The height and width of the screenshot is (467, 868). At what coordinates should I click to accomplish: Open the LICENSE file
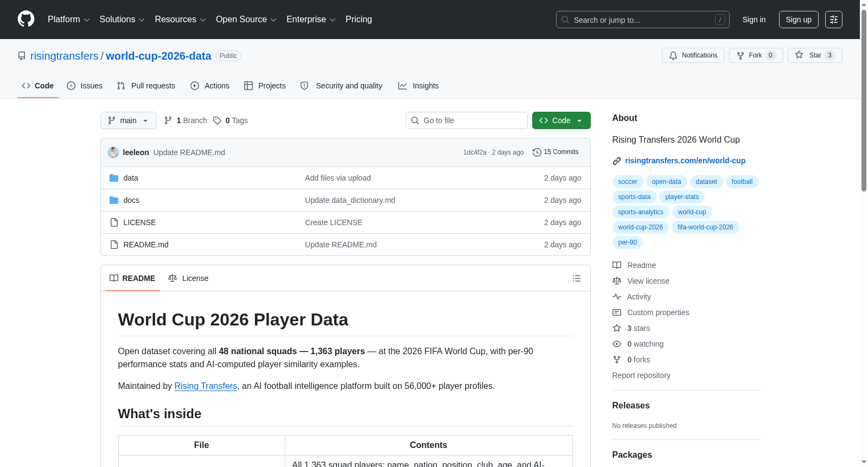coord(139,222)
